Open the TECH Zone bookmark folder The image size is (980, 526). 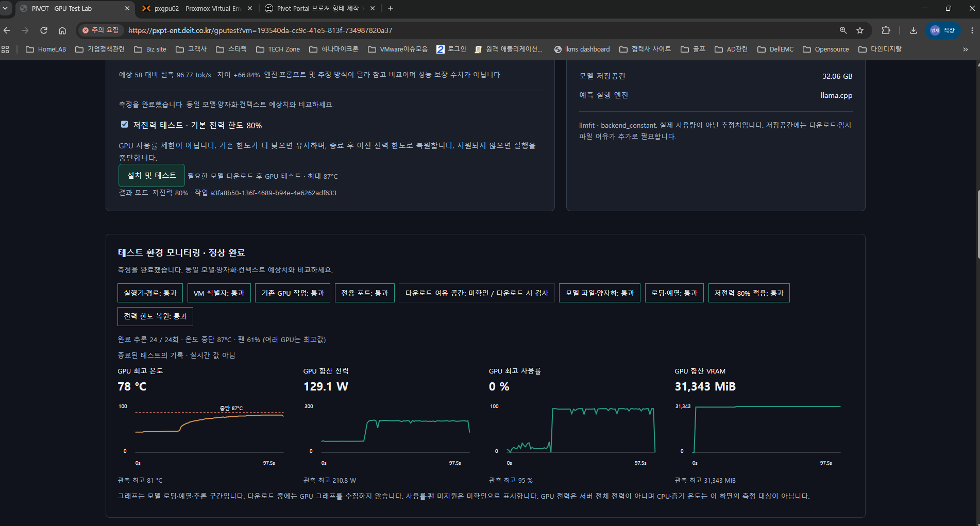coord(278,49)
